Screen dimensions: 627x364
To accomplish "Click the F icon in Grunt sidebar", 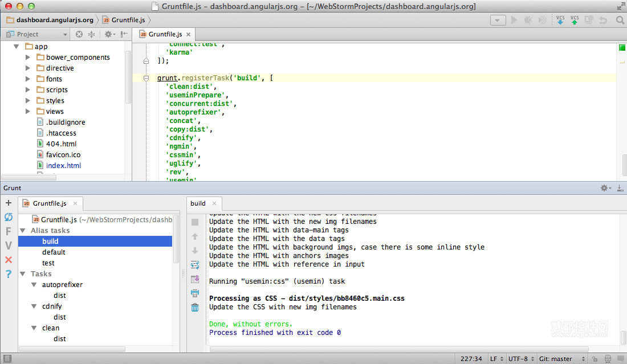I will 9,231.
